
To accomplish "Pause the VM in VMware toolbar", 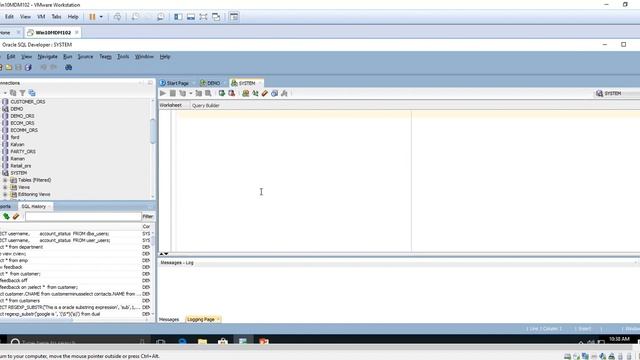I will [x=92, y=17].
